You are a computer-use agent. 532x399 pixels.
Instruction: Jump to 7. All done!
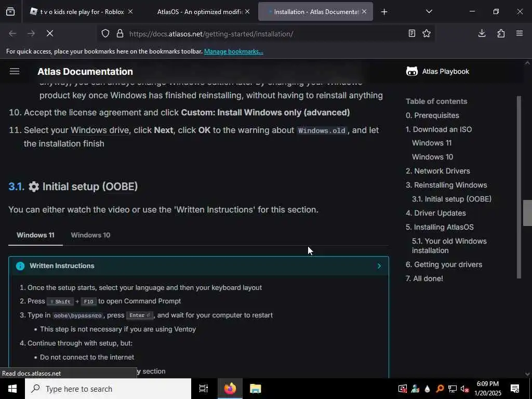pos(424,278)
